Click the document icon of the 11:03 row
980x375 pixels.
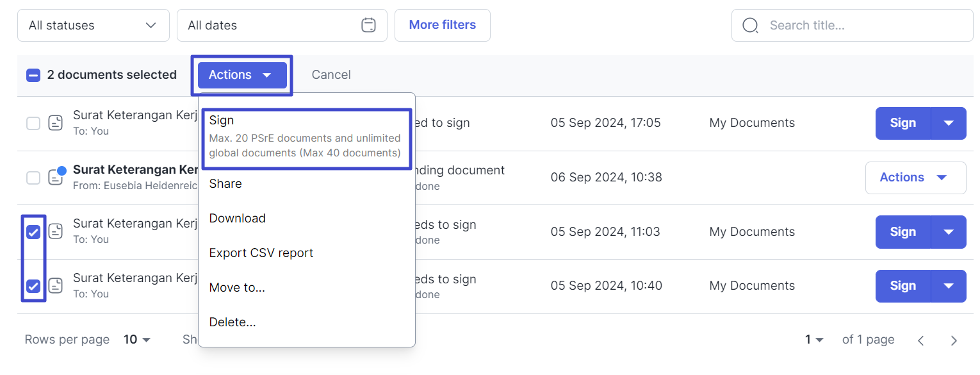56,231
